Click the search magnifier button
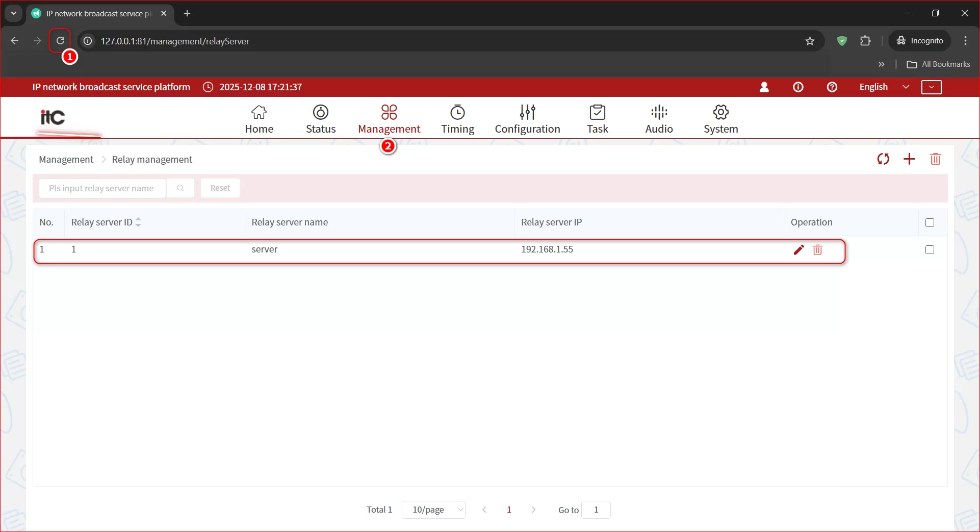This screenshot has height=532, width=980. (x=180, y=188)
